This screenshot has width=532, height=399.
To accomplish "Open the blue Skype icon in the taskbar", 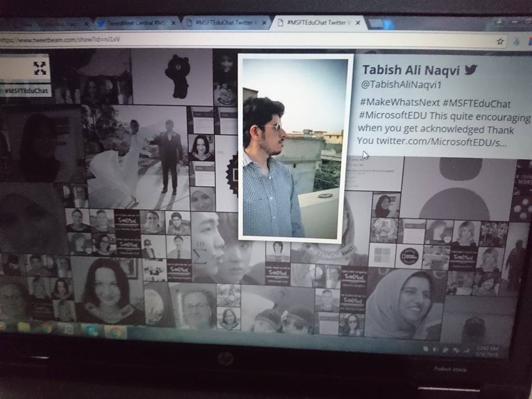I will click(x=91, y=330).
